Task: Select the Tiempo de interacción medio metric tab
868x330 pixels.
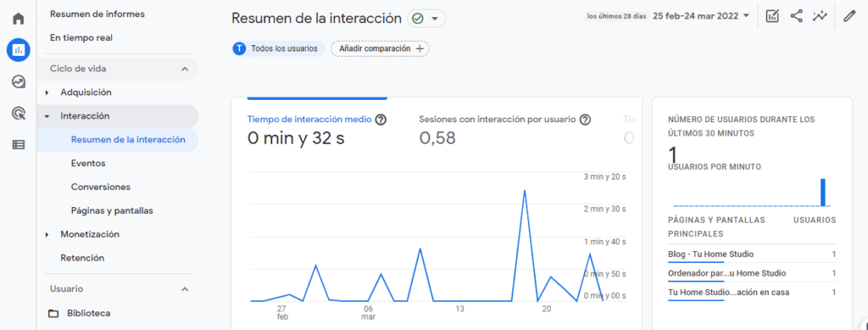Action: [x=317, y=119]
